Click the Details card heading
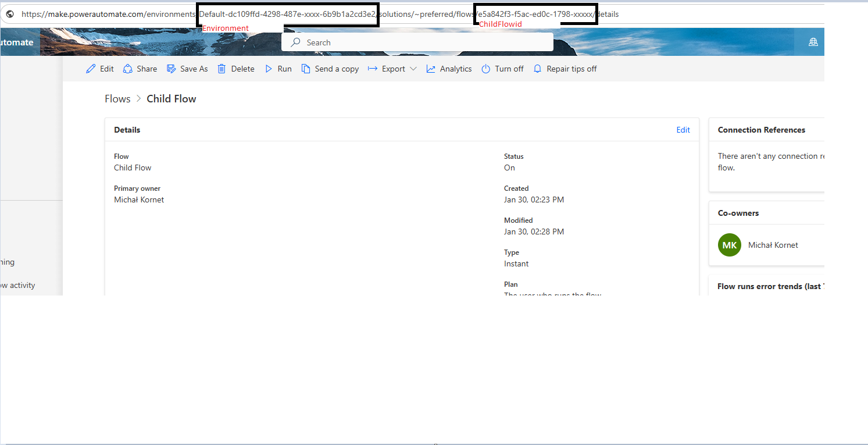 click(x=127, y=130)
